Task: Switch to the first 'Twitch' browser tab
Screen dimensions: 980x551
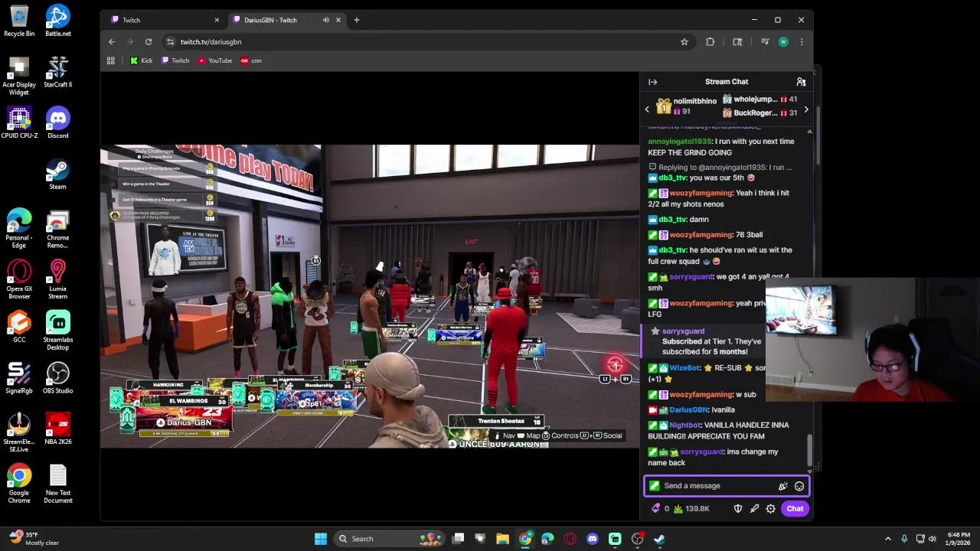Action: (x=163, y=20)
